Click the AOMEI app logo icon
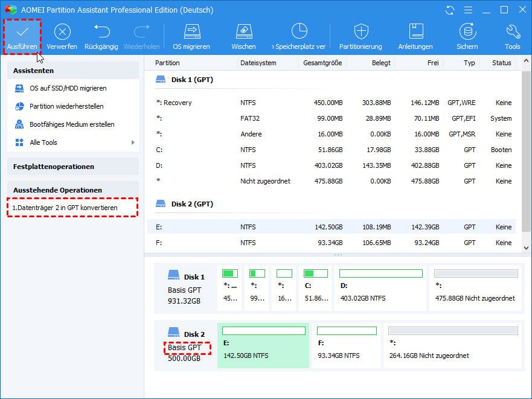532x399 pixels. click(10, 10)
